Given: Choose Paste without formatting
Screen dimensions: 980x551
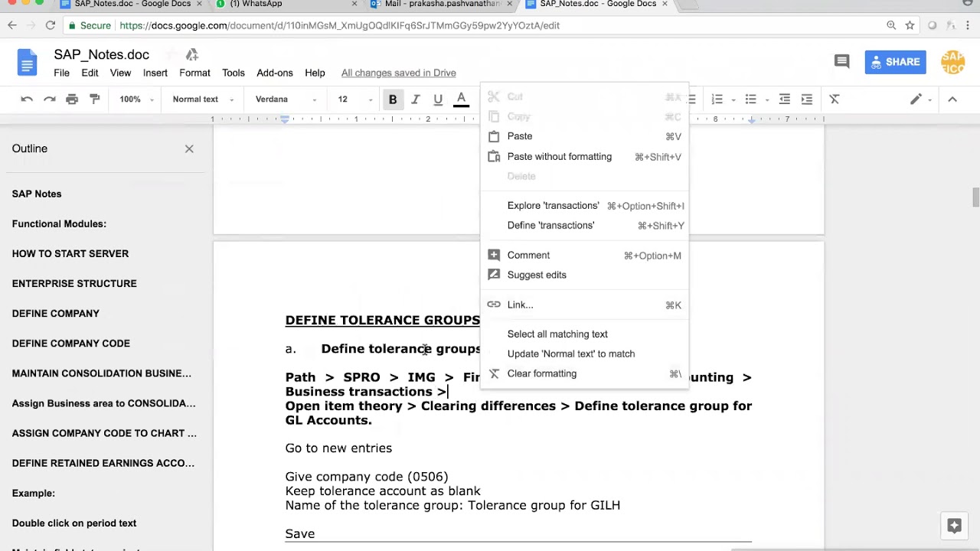Looking at the screenshot, I should point(585,156).
